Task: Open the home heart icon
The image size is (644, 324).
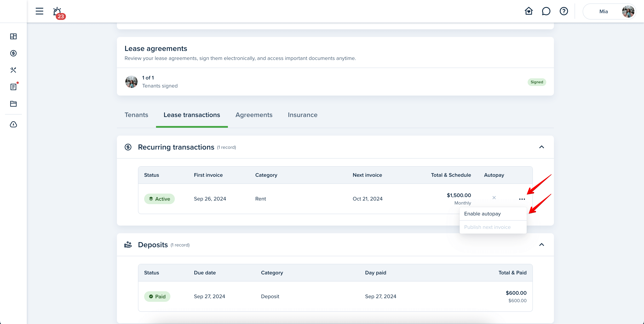Action: (x=528, y=11)
